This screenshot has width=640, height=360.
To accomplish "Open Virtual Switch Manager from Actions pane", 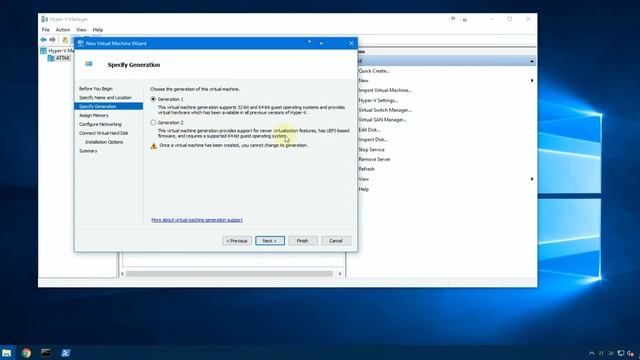I will click(x=385, y=110).
